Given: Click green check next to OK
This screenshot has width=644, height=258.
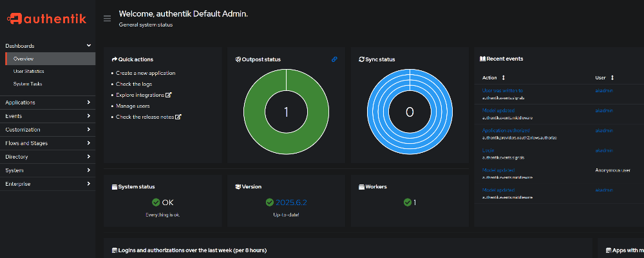Looking at the screenshot, I should [156, 203].
